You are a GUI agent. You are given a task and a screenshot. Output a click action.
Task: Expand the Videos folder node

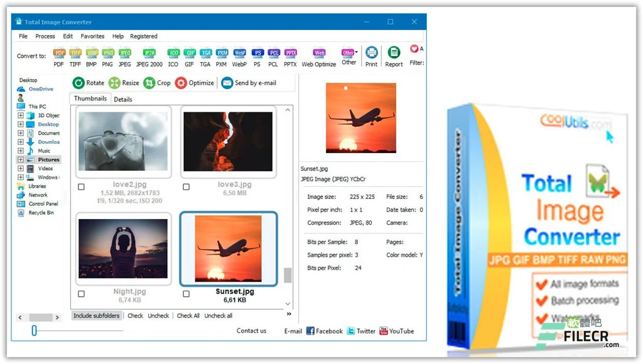21,168
